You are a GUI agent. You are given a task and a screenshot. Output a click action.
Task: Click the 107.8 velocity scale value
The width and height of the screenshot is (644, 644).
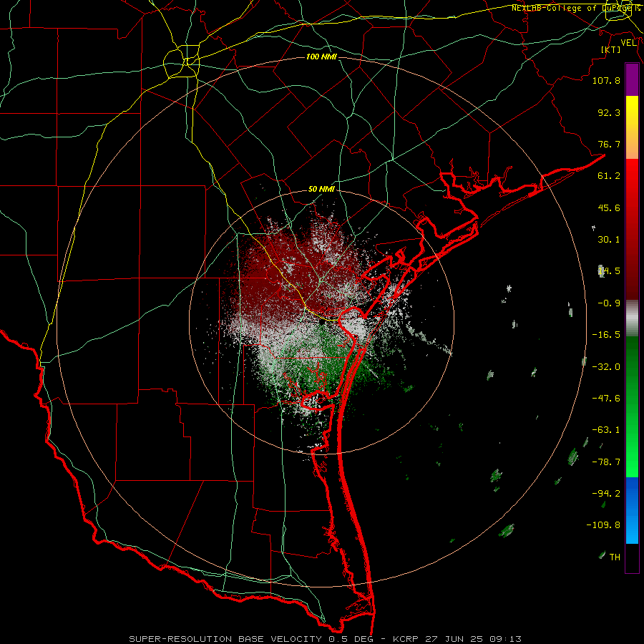tap(606, 80)
